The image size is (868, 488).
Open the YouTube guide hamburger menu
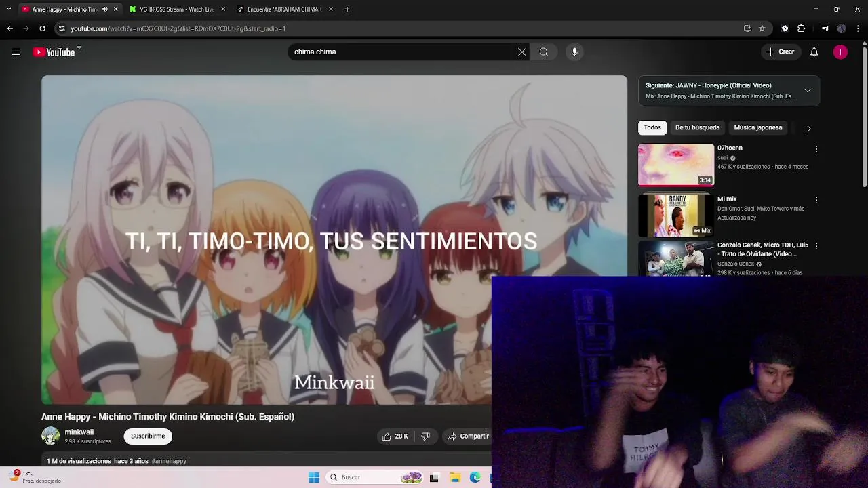click(16, 52)
